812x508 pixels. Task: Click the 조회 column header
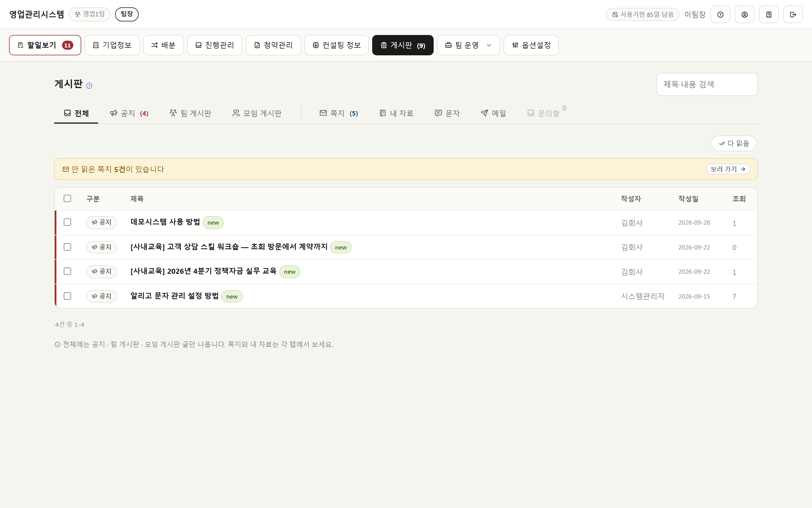[739, 199]
